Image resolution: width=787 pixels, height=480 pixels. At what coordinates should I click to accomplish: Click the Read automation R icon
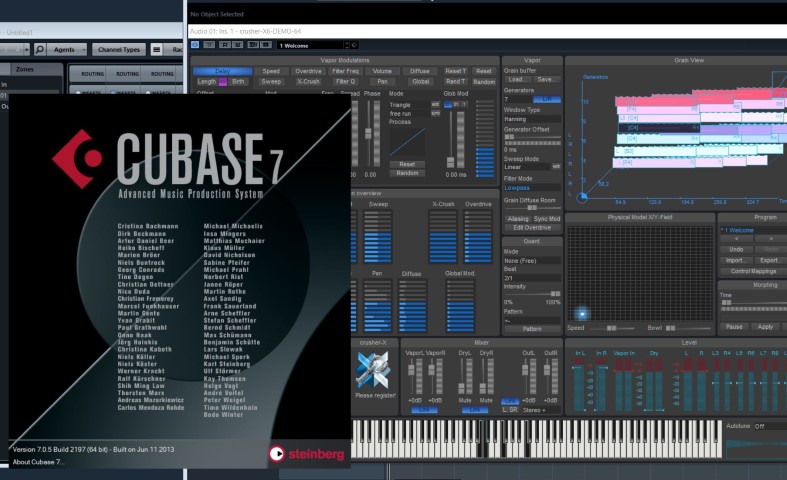[225, 45]
